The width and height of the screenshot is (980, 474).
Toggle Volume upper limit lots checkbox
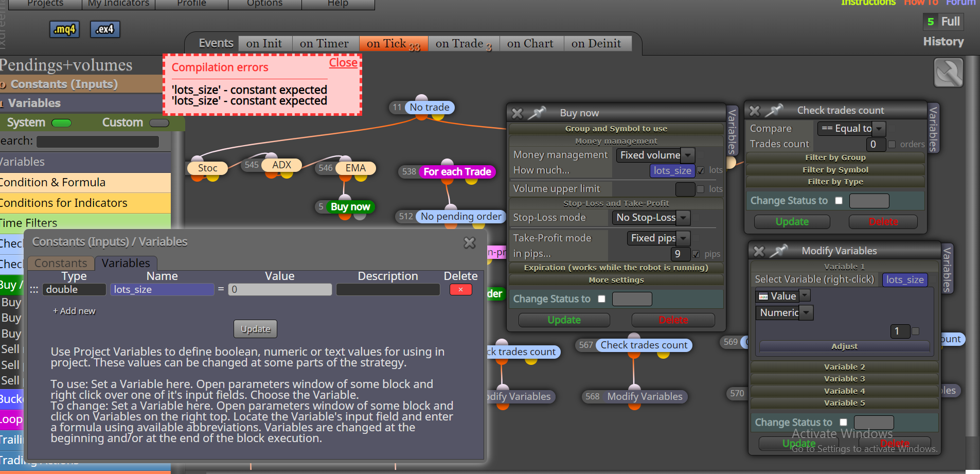point(700,189)
